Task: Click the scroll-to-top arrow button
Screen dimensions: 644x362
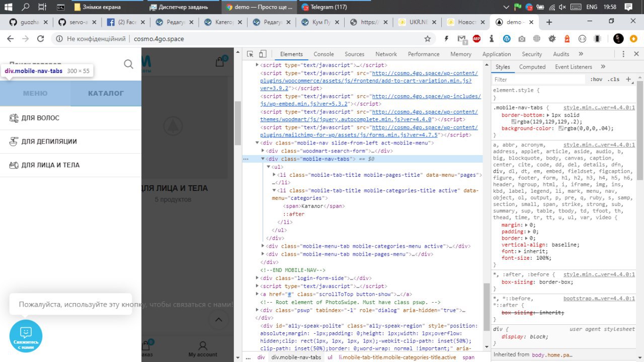Action: (218, 320)
